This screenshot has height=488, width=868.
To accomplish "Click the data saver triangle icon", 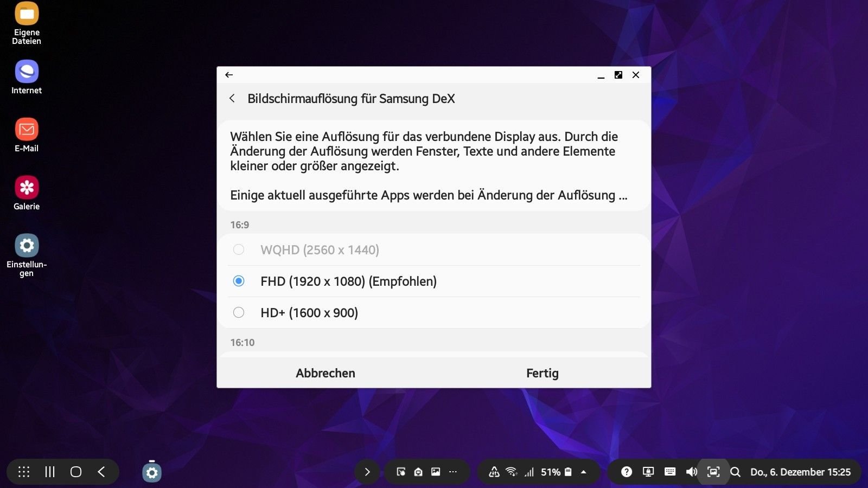I will click(x=494, y=472).
